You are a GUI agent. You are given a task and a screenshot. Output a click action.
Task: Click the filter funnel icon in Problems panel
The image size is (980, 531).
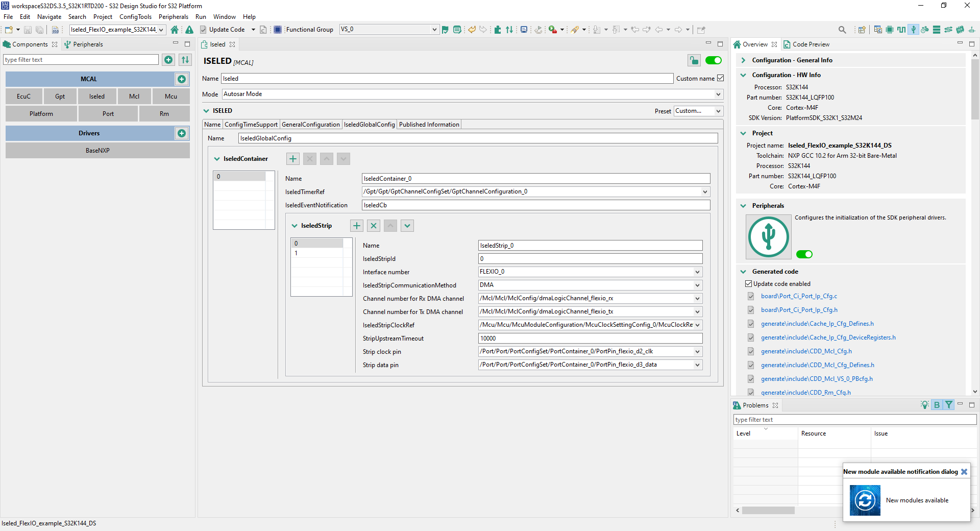tap(949, 405)
